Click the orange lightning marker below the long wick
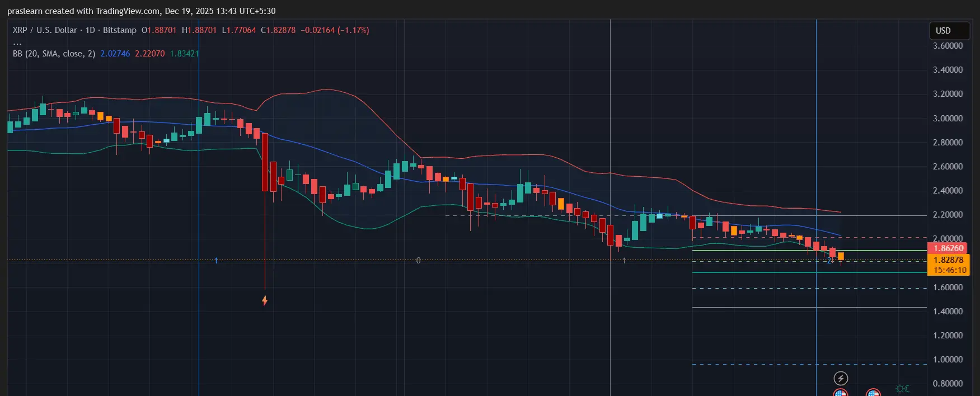980x396 pixels. coord(265,300)
